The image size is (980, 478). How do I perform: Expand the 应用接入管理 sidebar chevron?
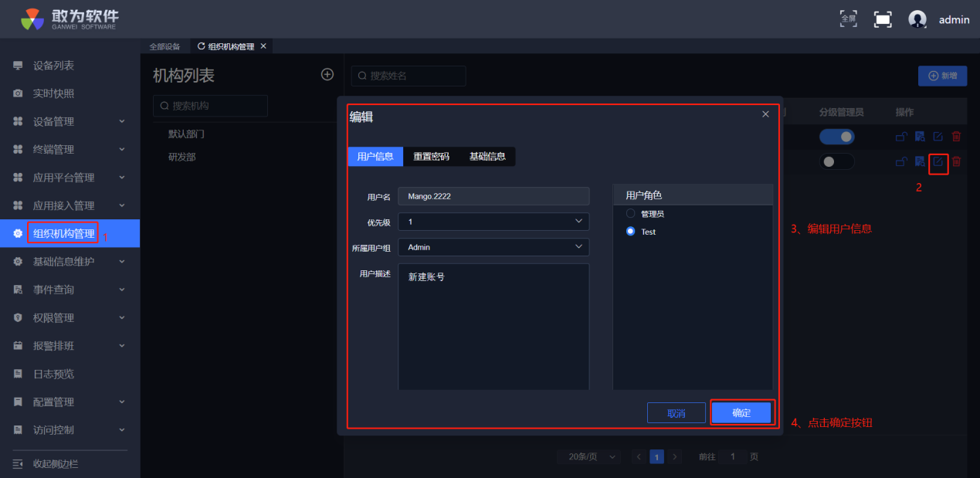(x=122, y=205)
